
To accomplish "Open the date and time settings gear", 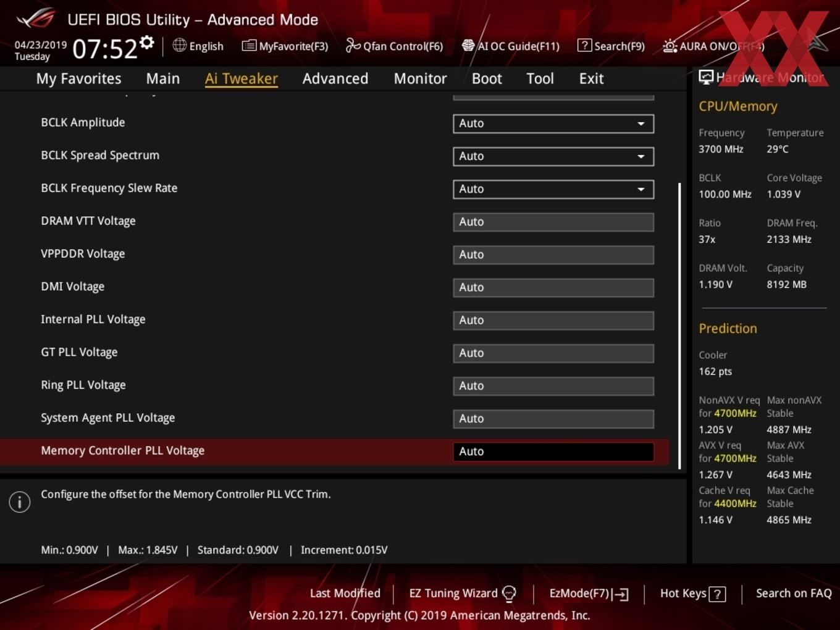I will (x=146, y=42).
